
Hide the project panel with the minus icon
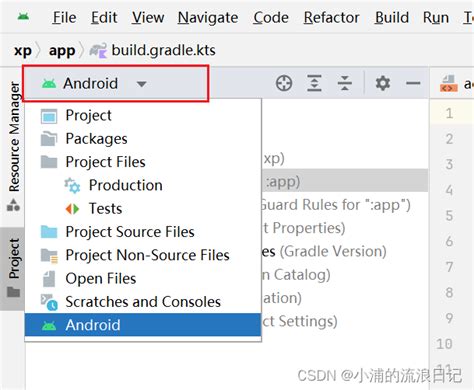413,83
